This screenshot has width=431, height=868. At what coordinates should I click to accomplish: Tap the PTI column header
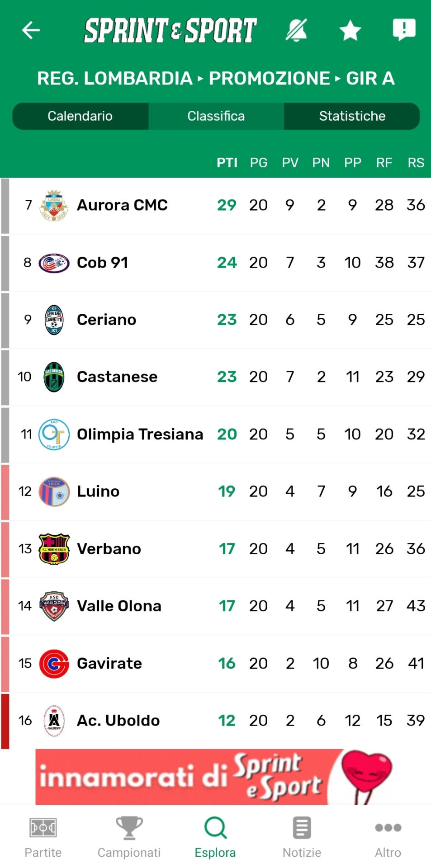(x=227, y=163)
